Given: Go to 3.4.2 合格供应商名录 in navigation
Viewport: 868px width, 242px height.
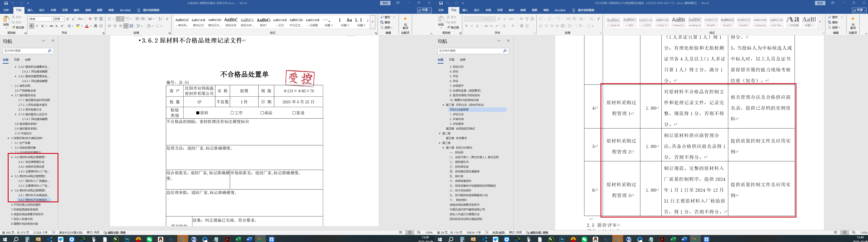Looking at the screenshot, I should (31, 167).
